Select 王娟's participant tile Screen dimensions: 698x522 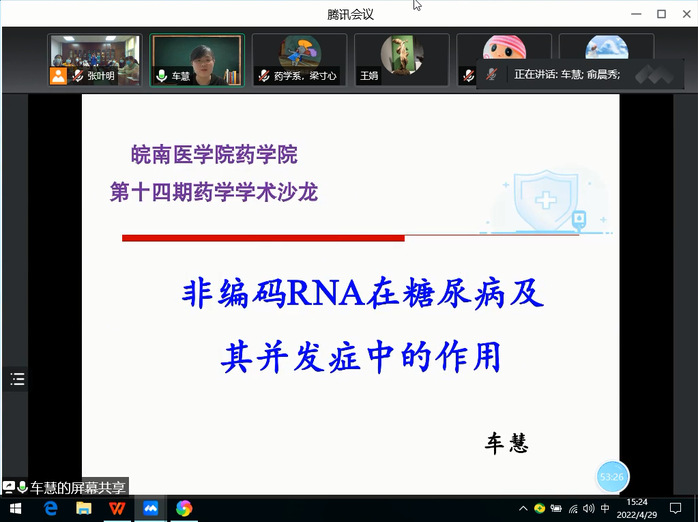(400, 60)
